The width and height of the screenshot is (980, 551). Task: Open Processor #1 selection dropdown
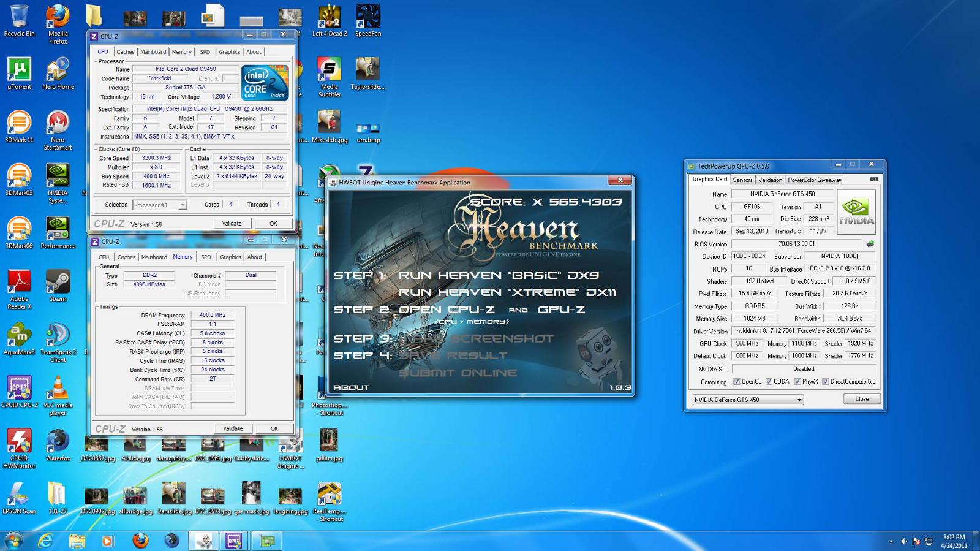tap(159, 205)
